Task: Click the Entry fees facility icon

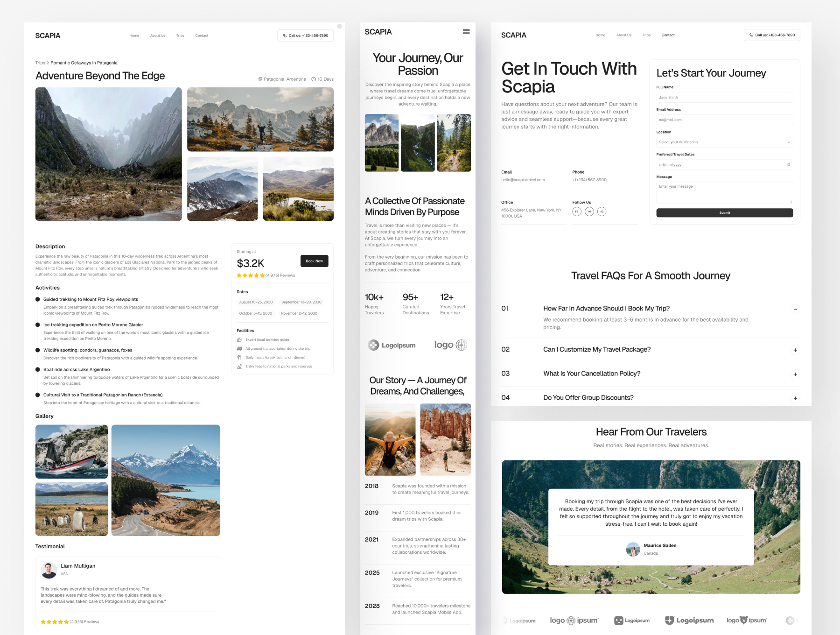Action: [x=239, y=367]
